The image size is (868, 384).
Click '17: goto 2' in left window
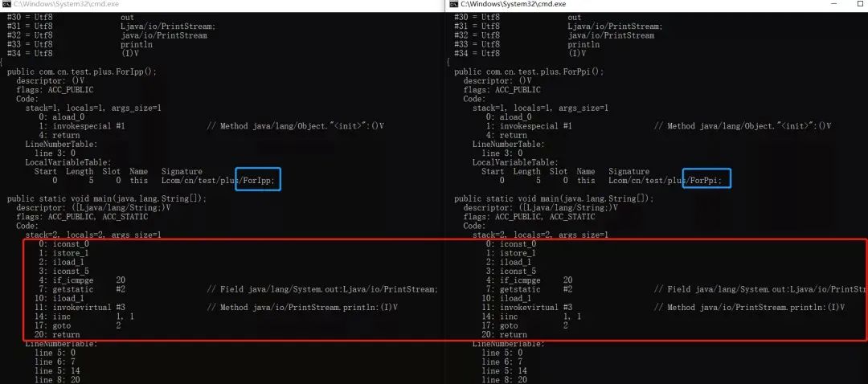point(77,326)
